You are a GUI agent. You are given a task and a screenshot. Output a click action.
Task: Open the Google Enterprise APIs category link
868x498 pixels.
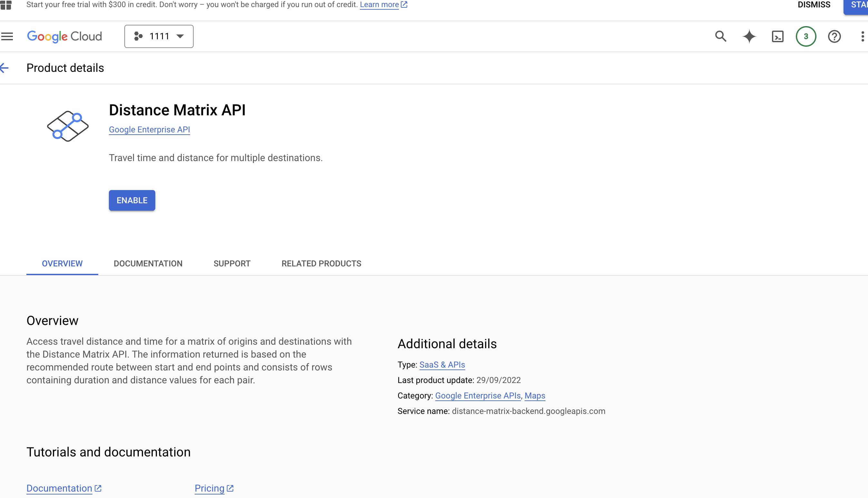coord(478,396)
